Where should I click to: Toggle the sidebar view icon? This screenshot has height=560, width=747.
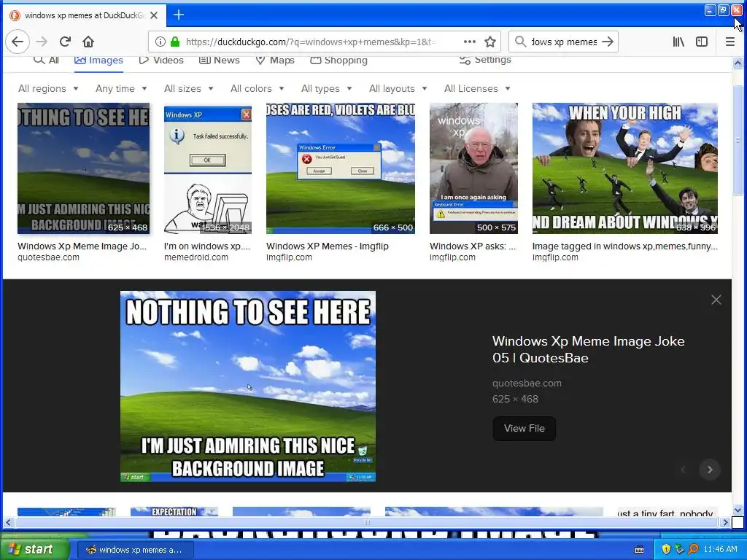[702, 42]
